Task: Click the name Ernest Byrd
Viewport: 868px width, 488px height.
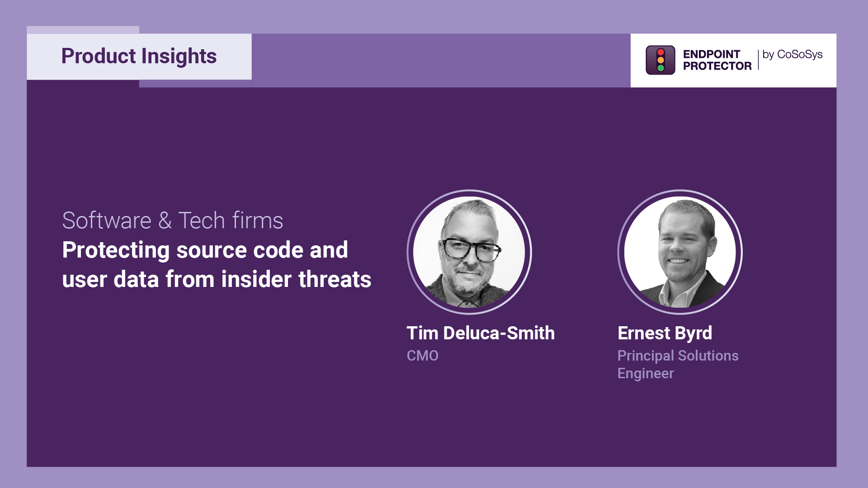Action: tap(665, 333)
